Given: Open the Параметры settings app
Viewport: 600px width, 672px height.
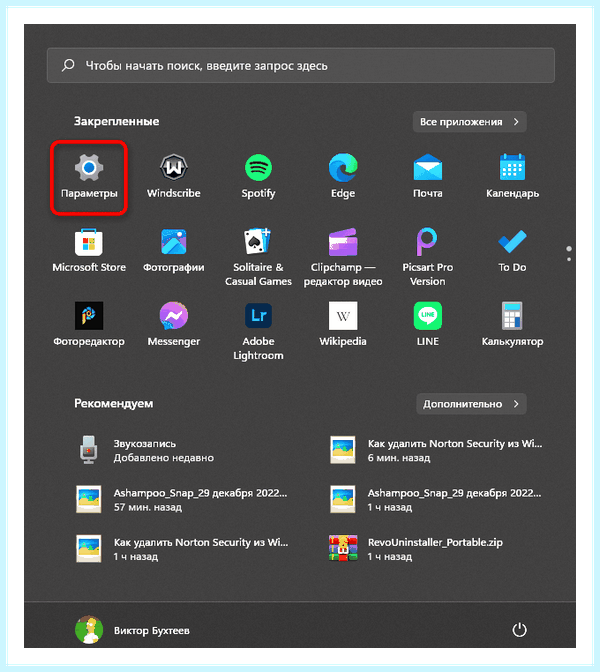Looking at the screenshot, I should 89,177.
